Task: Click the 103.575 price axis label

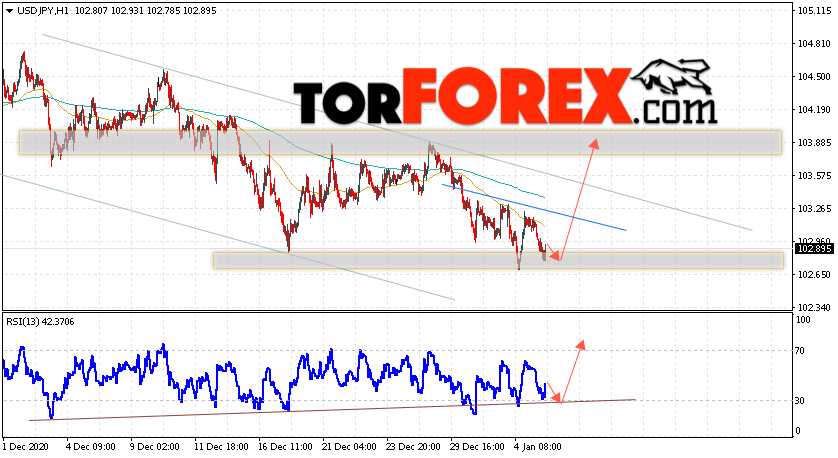Action: pos(814,176)
